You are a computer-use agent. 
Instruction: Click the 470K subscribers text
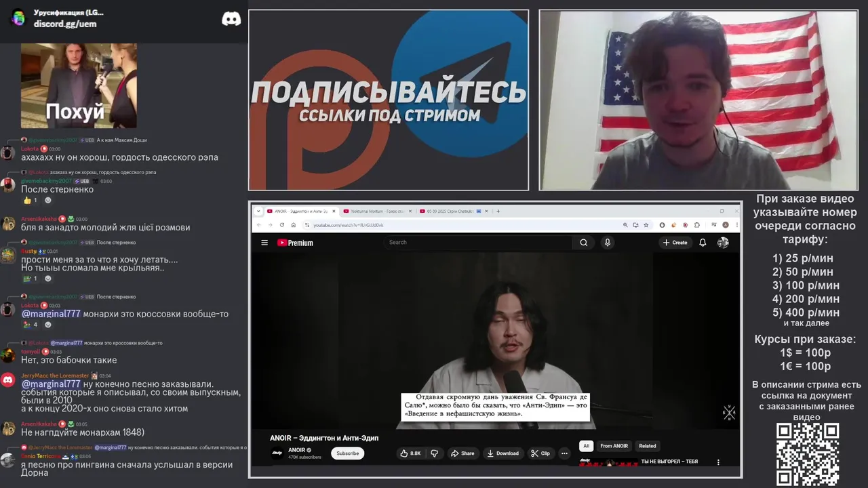tap(304, 457)
